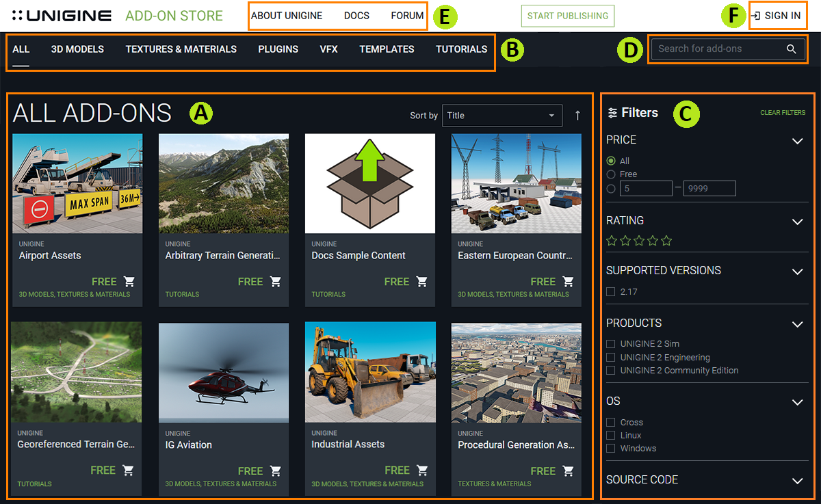Click TUTORIALS tag under Docs Sample Content
This screenshot has width=821, height=504.
tap(328, 295)
